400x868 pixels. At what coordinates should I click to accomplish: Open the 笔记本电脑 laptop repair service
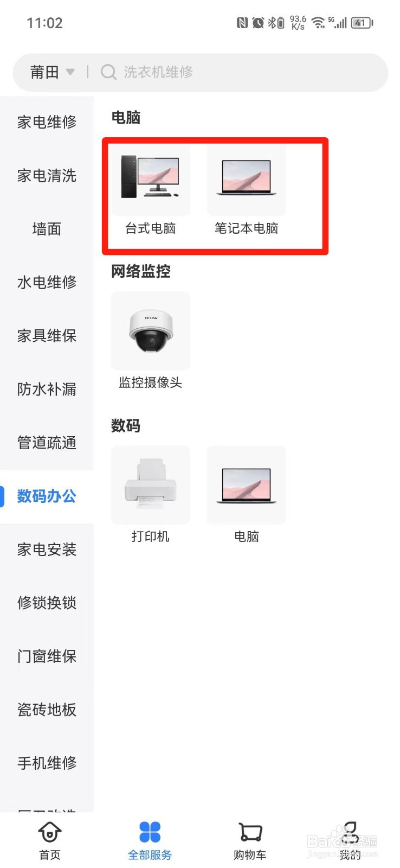click(246, 189)
